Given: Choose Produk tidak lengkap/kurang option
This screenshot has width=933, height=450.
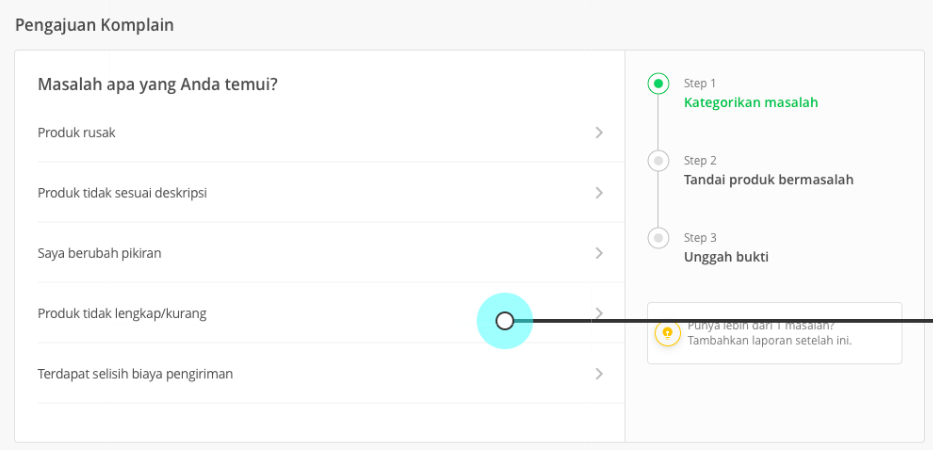Looking at the screenshot, I should click(x=331, y=313).
